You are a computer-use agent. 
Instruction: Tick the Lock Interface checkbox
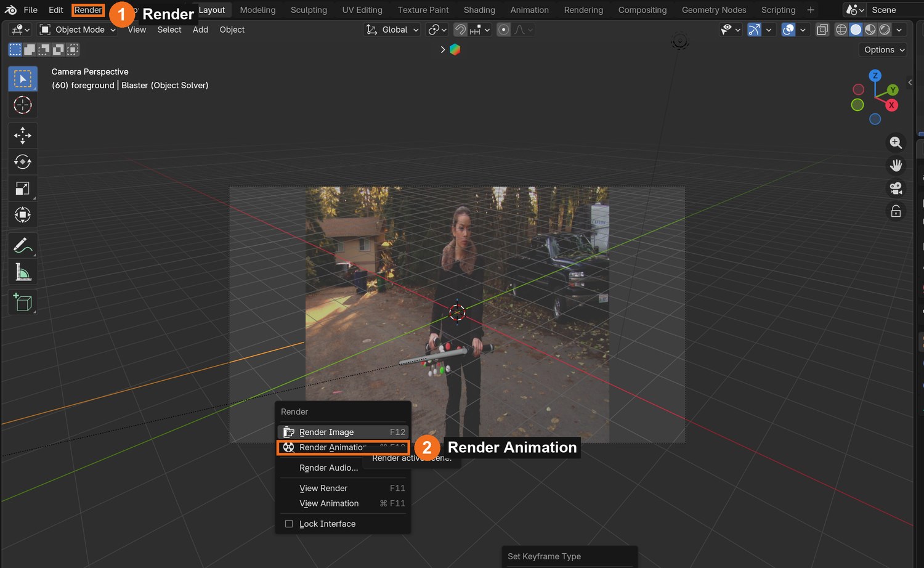click(x=289, y=524)
